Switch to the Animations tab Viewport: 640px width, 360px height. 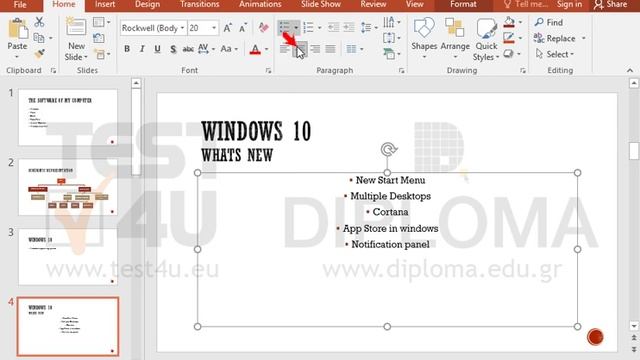coord(260,4)
